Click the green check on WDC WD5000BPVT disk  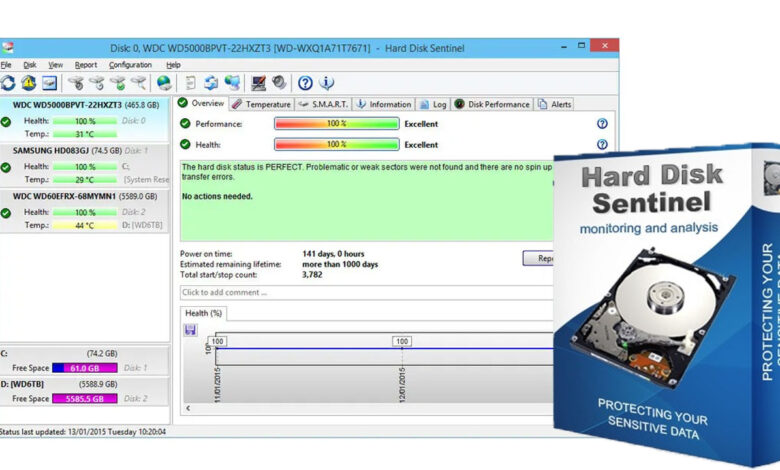click(5, 122)
